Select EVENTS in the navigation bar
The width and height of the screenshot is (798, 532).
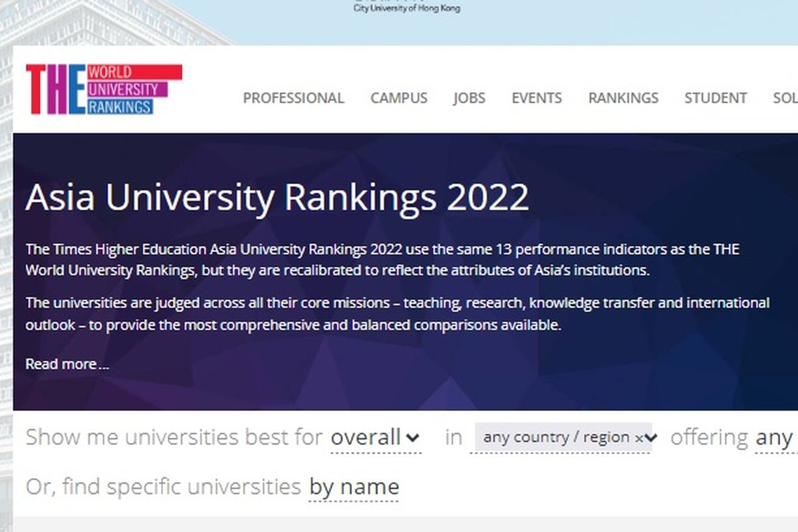point(537,98)
